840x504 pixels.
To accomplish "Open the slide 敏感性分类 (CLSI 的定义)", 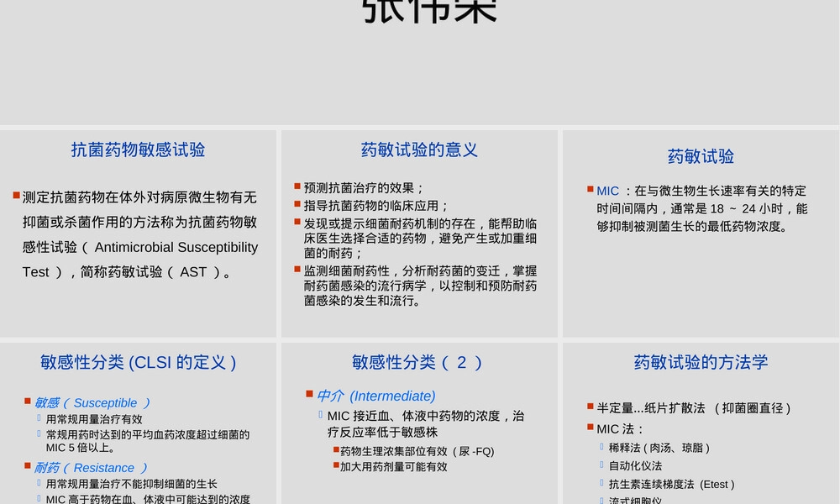I will pos(138,423).
